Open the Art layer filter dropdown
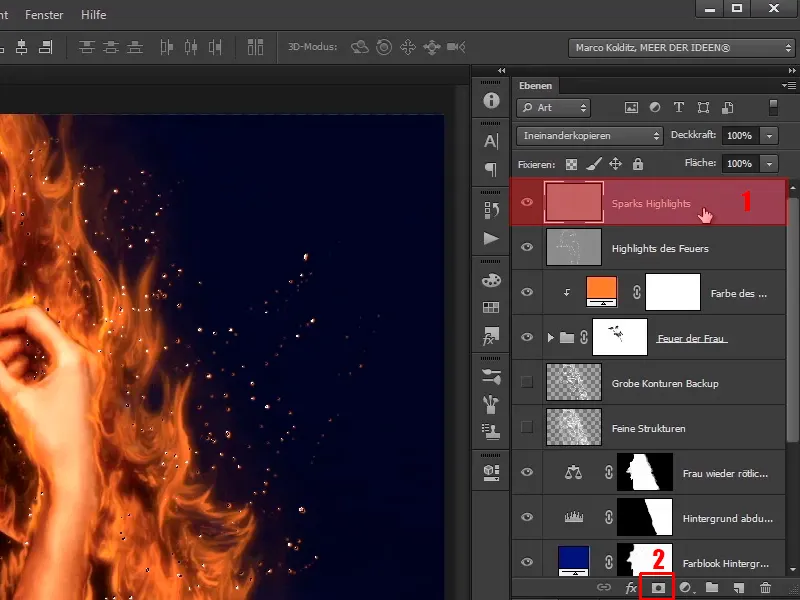This screenshot has width=800, height=600. click(x=554, y=108)
